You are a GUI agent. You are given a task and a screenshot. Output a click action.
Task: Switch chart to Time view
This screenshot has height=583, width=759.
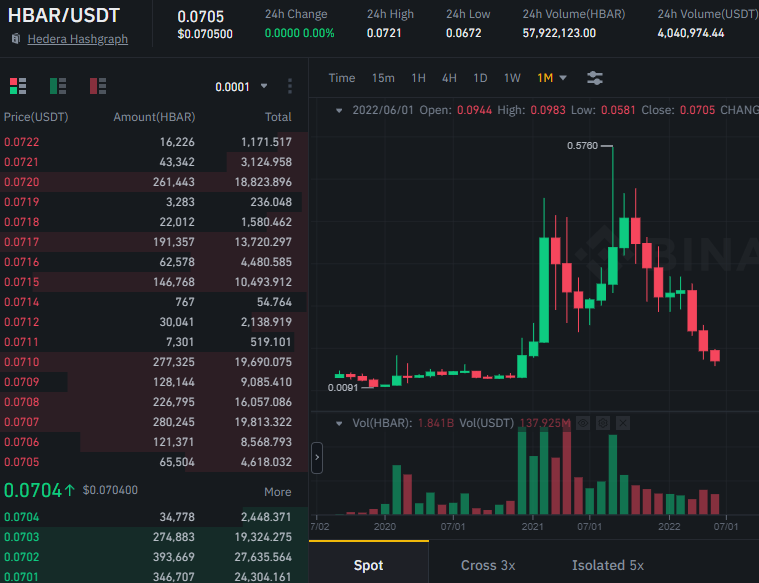342,78
